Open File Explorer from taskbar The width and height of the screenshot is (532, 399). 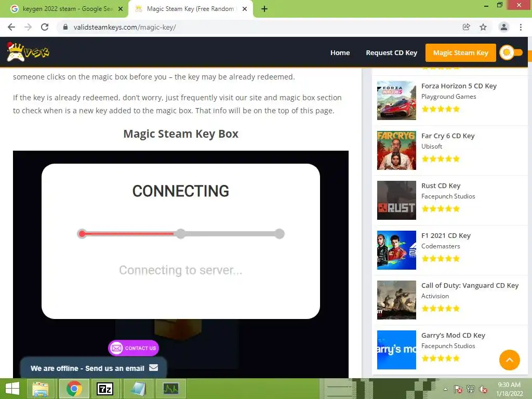click(x=41, y=389)
